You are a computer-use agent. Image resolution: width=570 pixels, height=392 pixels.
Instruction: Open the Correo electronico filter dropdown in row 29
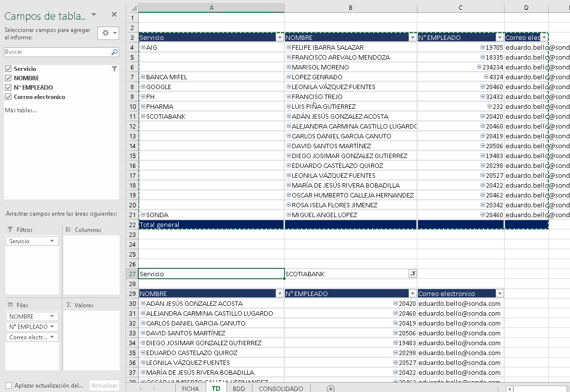click(500, 294)
